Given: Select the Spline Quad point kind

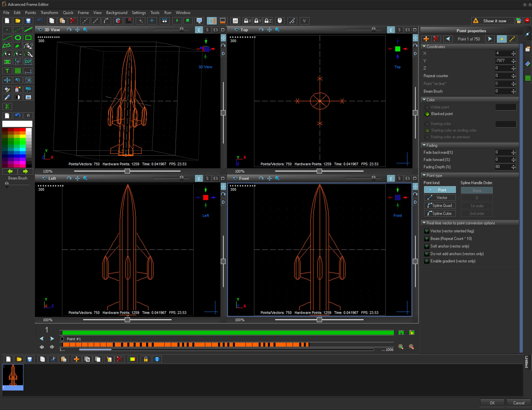Looking at the screenshot, I should (x=440, y=205).
